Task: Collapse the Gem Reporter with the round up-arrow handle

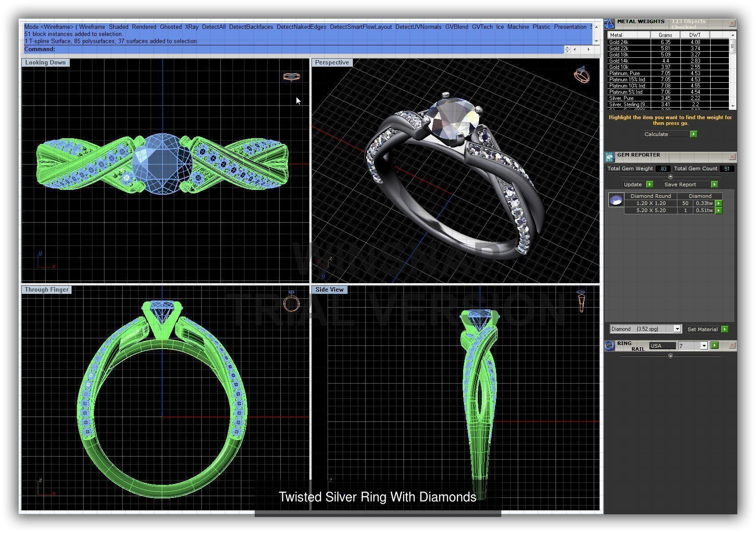Action: pos(670,176)
